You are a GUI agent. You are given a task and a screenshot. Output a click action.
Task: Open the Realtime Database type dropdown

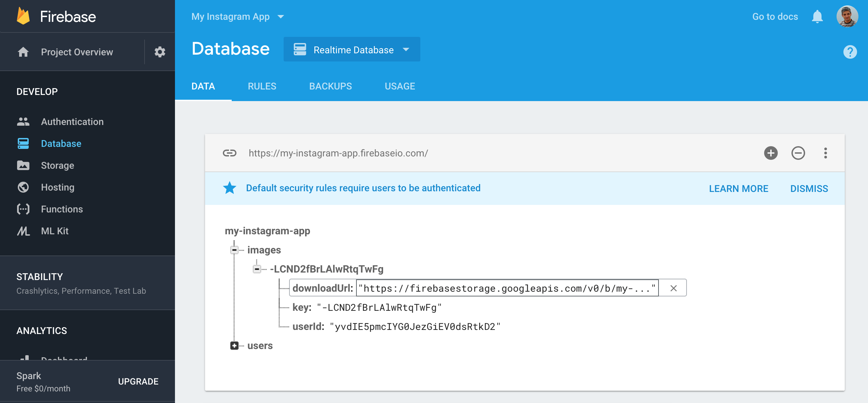click(x=352, y=50)
